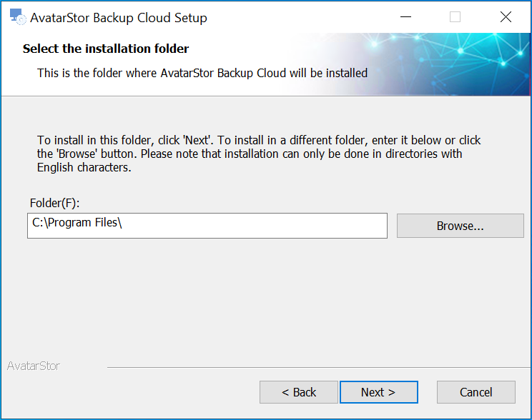The width and height of the screenshot is (532, 420).
Task: Minimize the Setup window
Action: (x=405, y=16)
